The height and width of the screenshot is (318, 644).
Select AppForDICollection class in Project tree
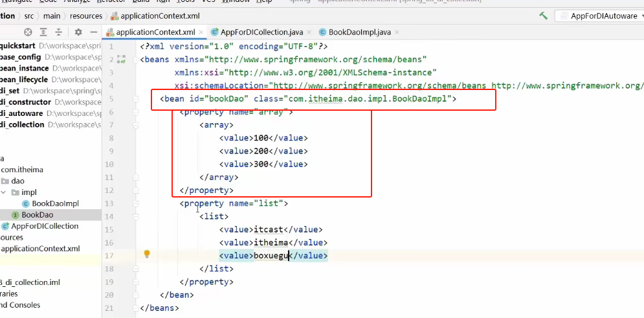[x=45, y=227]
